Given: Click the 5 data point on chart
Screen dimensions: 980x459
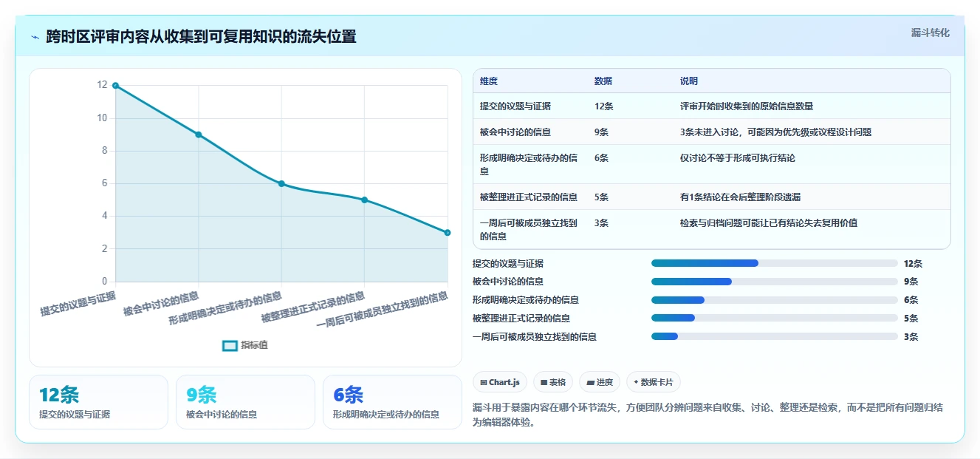Looking at the screenshot, I should tap(365, 200).
